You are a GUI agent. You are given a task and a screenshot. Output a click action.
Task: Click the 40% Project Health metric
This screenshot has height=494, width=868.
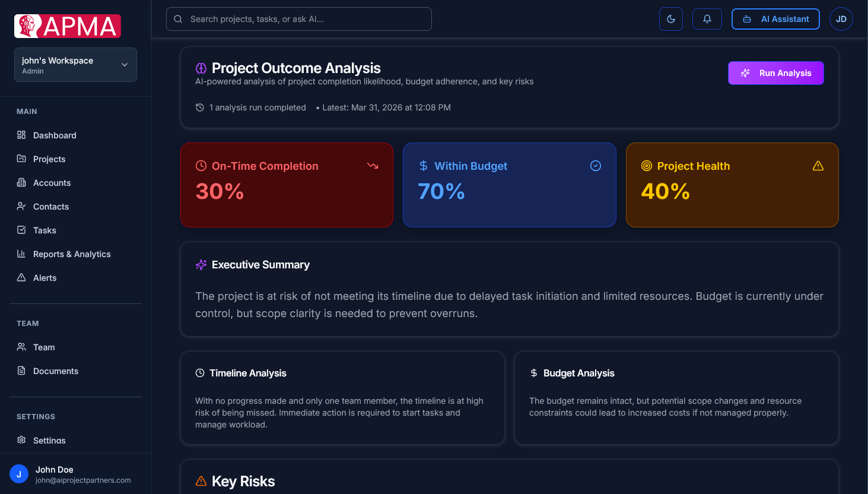666,191
